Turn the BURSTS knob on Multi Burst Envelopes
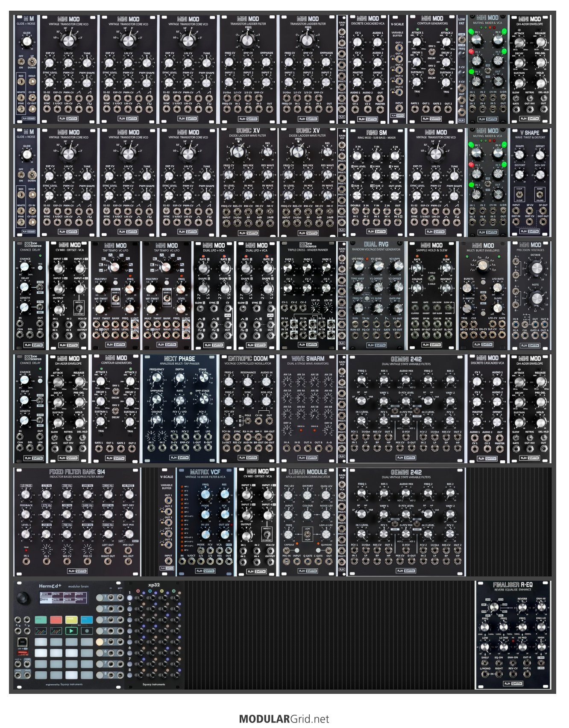Viewport: 569px width, 728px height. pos(468,289)
